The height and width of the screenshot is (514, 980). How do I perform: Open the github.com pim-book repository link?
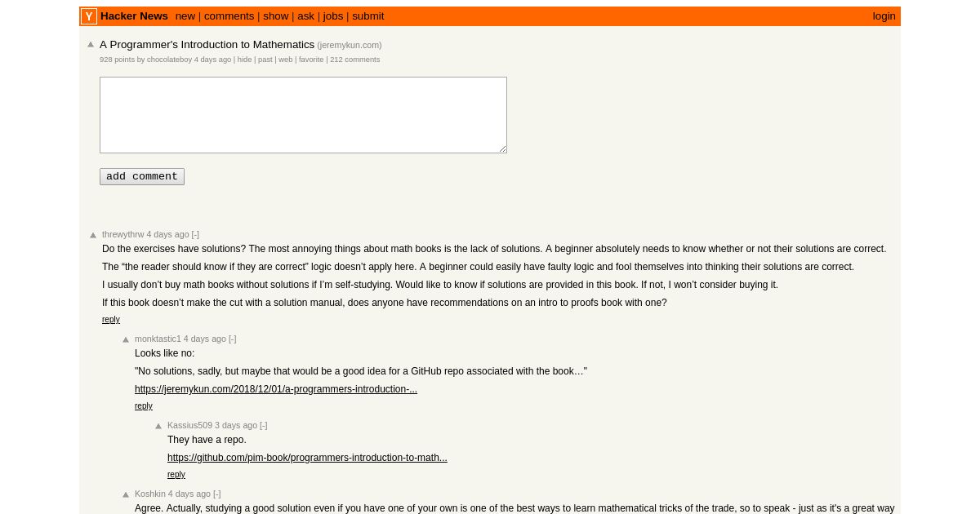(x=307, y=458)
